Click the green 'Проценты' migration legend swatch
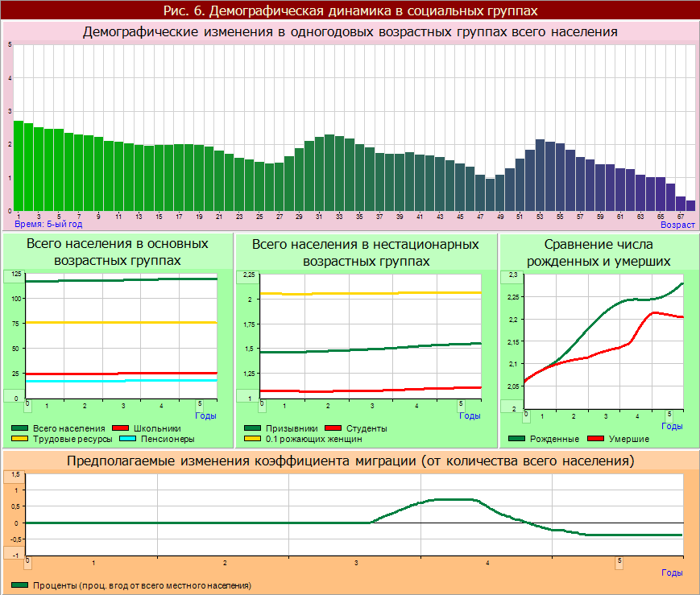The image size is (700, 595). coord(19,585)
